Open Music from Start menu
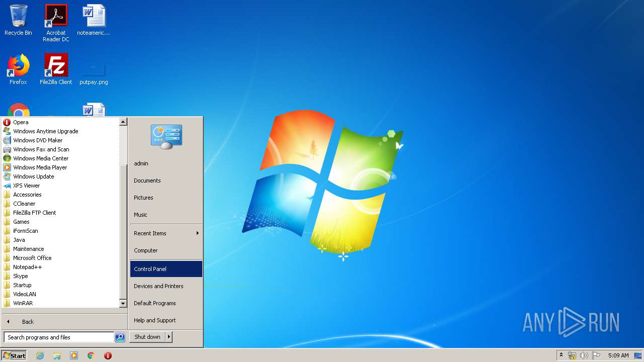Screen dimensions: 644x362 (166, 215)
